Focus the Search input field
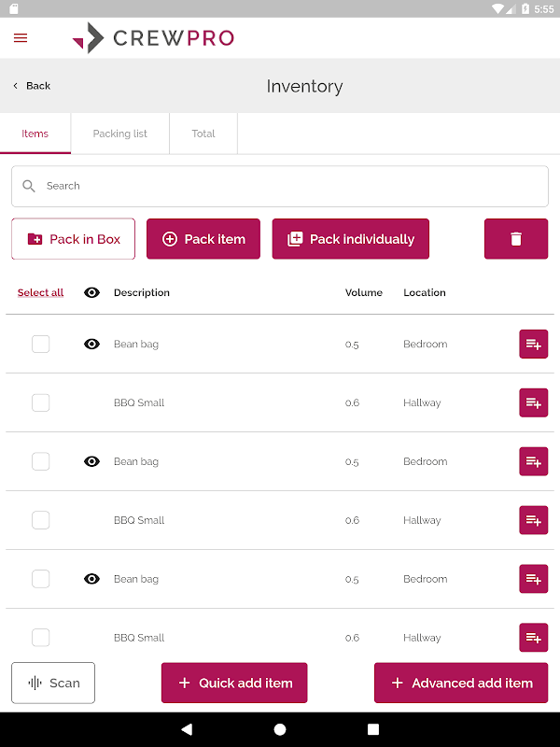This screenshot has height=747, width=560. (x=280, y=187)
